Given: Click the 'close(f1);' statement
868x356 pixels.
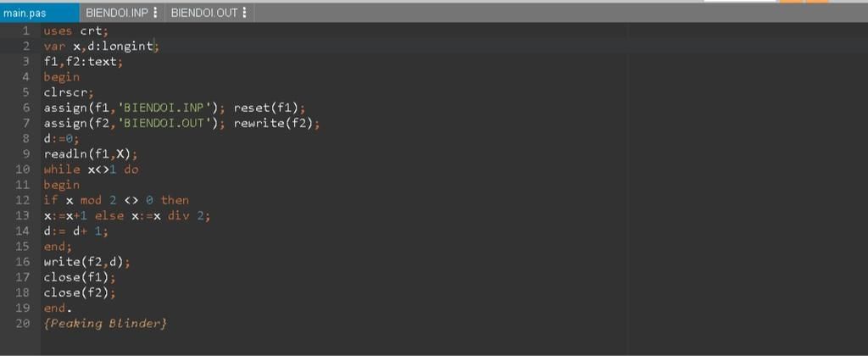Looking at the screenshot, I should point(79,277).
